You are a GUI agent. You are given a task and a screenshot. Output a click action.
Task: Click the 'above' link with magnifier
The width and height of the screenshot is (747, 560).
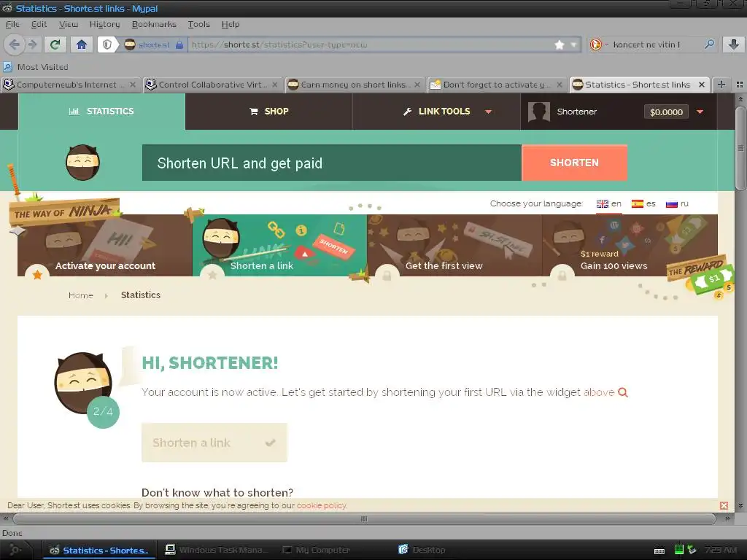605,392
